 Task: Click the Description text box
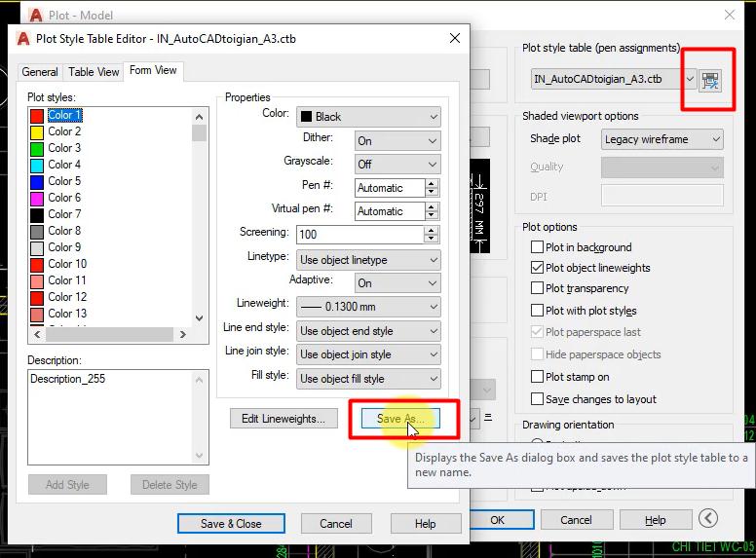pyautogui.click(x=118, y=418)
